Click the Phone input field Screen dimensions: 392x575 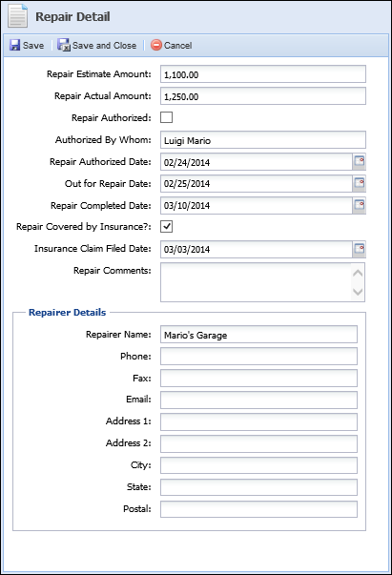258,356
